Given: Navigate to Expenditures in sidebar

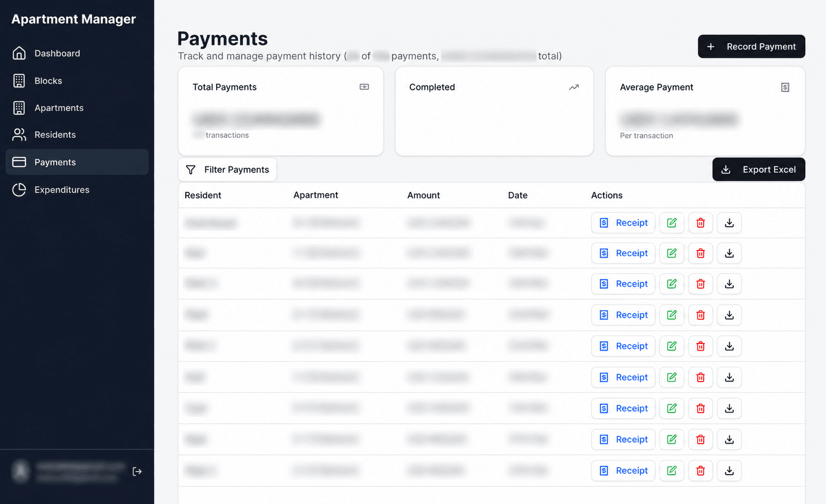Looking at the screenshot, I should click(x=77, y=190).
